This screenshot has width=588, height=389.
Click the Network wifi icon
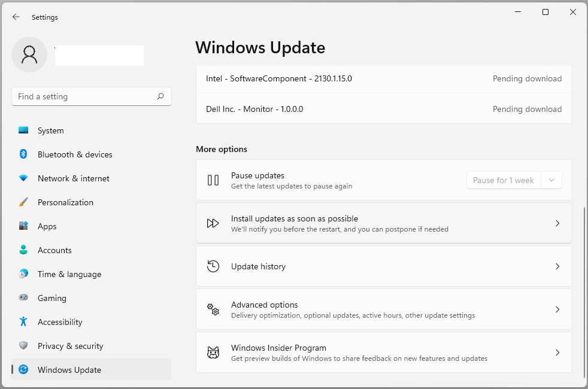point(23,178)
